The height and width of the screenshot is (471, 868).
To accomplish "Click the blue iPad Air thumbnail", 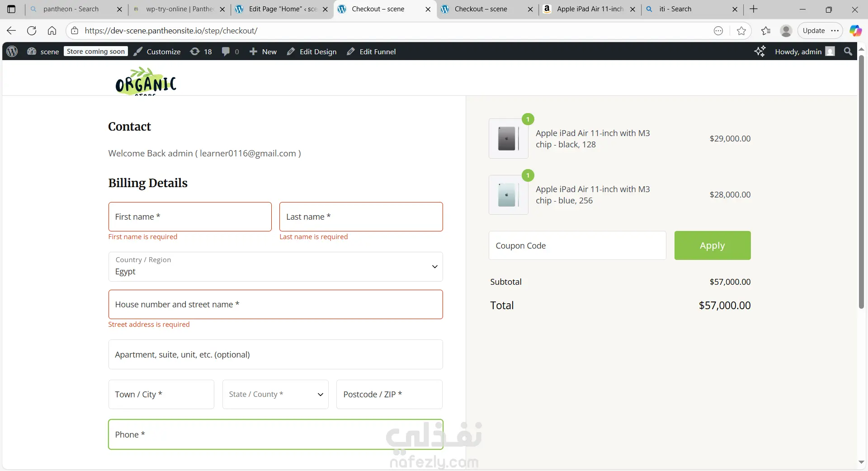I will point(509,195).
